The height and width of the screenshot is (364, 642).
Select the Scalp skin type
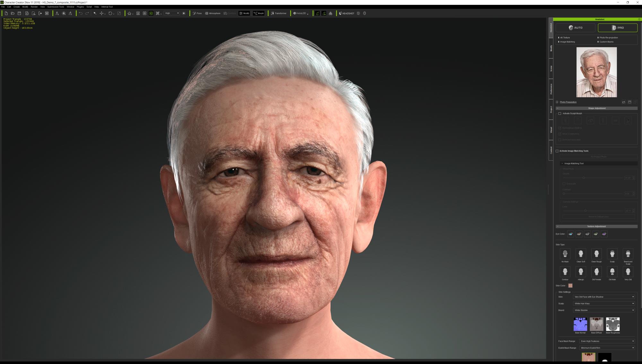(612, 254)
